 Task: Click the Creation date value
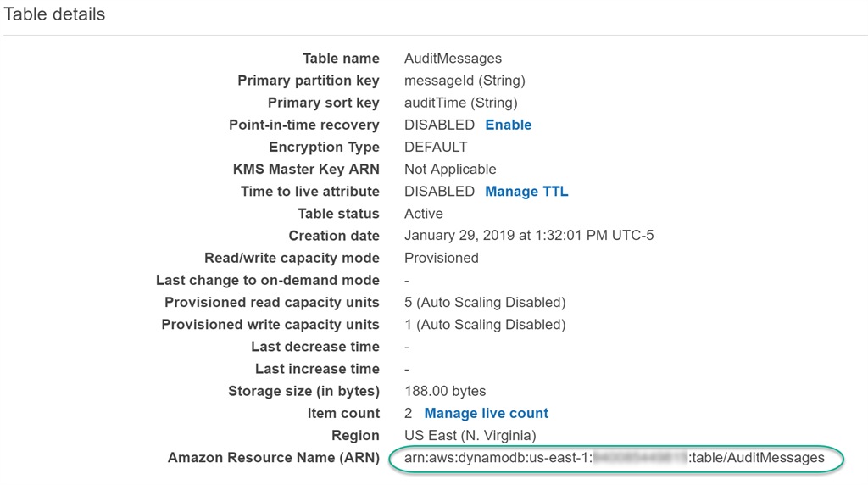(x=528, y=236)
